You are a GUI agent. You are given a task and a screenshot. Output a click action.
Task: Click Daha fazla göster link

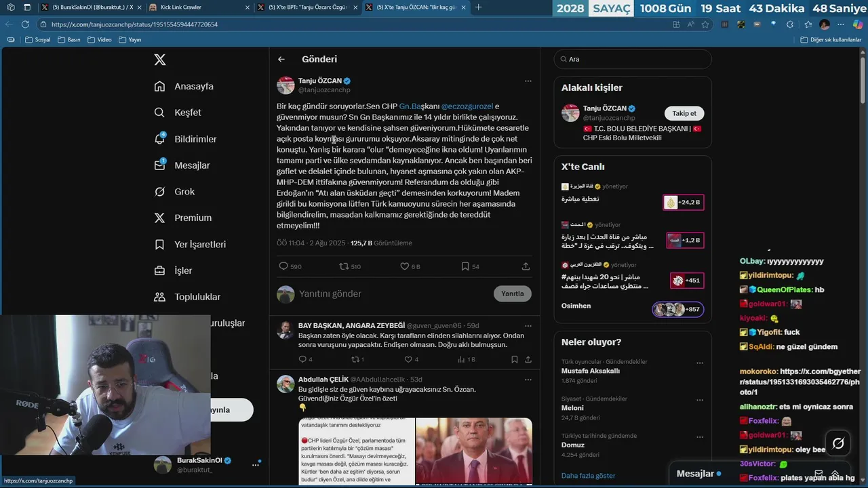click(x=588, y=476)
